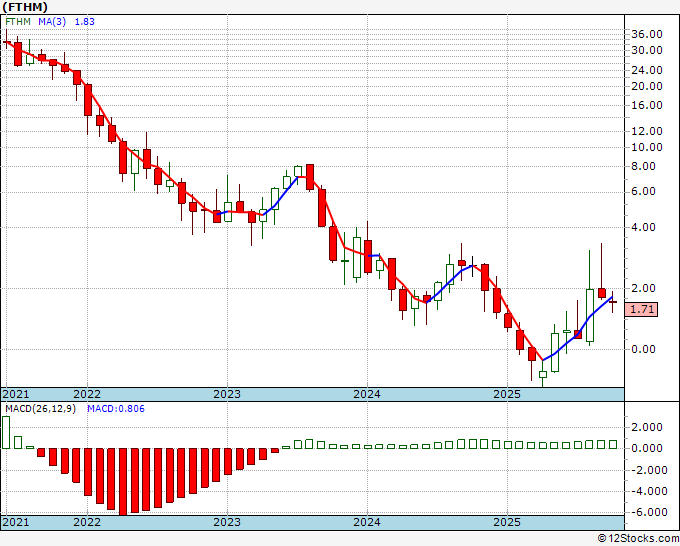This screenshot has height=546, width=680.
Task: Click the 0.000 MACD axis label
Action: click(647, 448)
